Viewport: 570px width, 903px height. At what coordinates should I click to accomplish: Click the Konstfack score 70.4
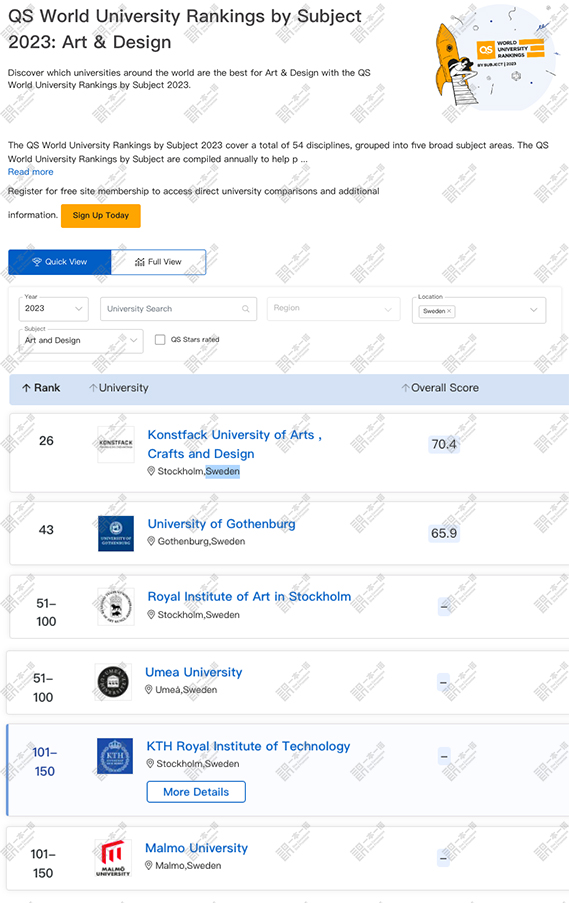tap(444, 444)
